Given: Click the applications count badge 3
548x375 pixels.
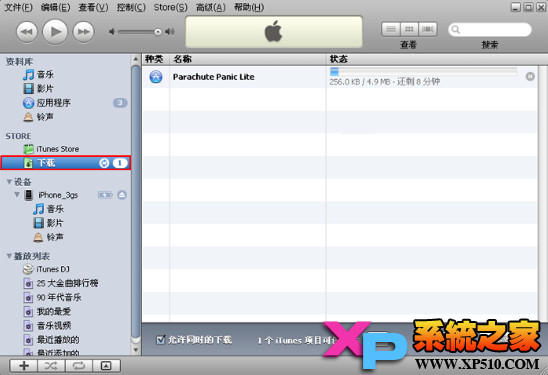Looking at the screenshot, I should pos(120,103).
